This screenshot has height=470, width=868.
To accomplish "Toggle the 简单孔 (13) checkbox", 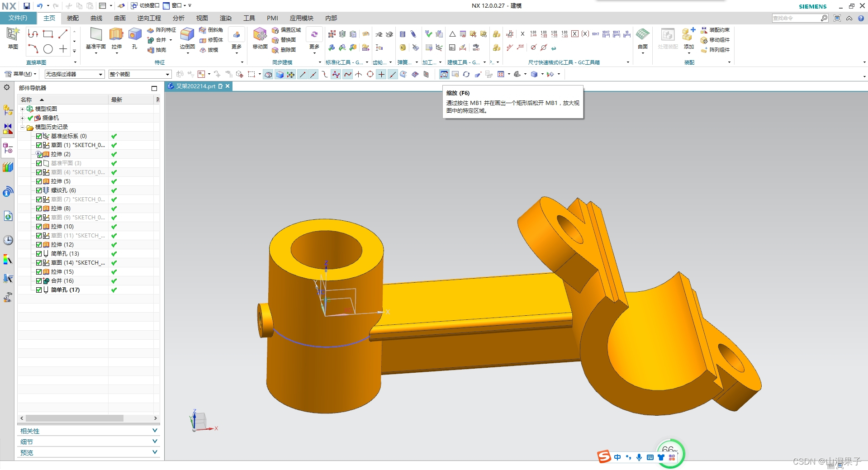I will pos(39,254).
